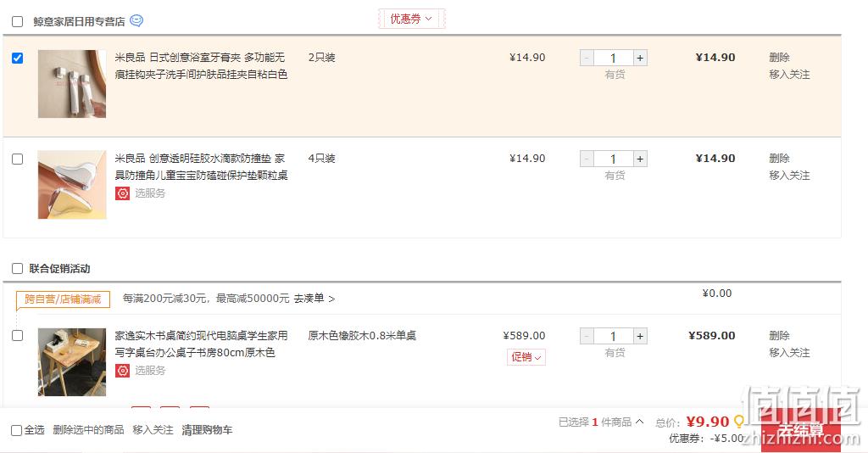Decrease anti-collision pad quantity with the minus button

(587, 159)
